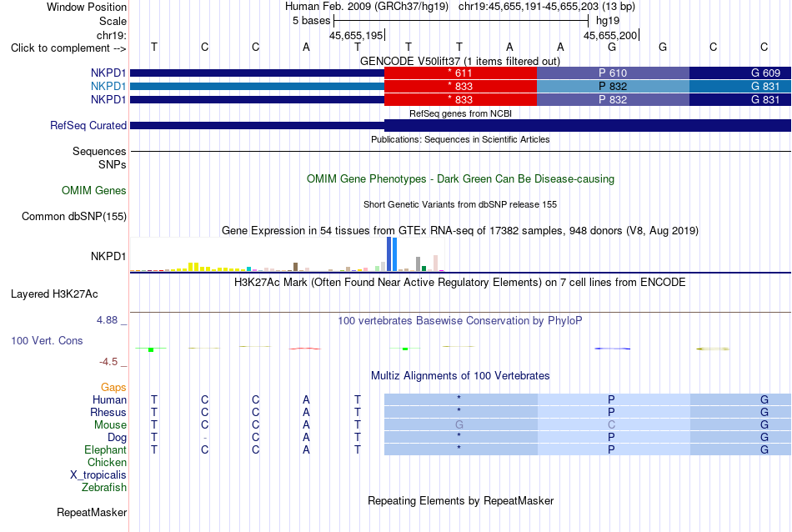Open the first NKPD1 GENCODE track label
Viewport: 792px width, 532px height.
click(108, 73)
